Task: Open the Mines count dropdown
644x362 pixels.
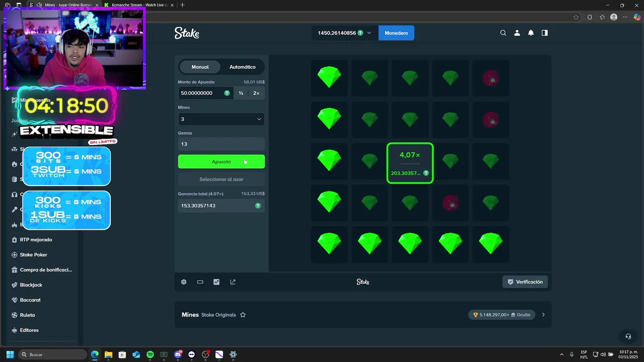Action: [221, 119]
